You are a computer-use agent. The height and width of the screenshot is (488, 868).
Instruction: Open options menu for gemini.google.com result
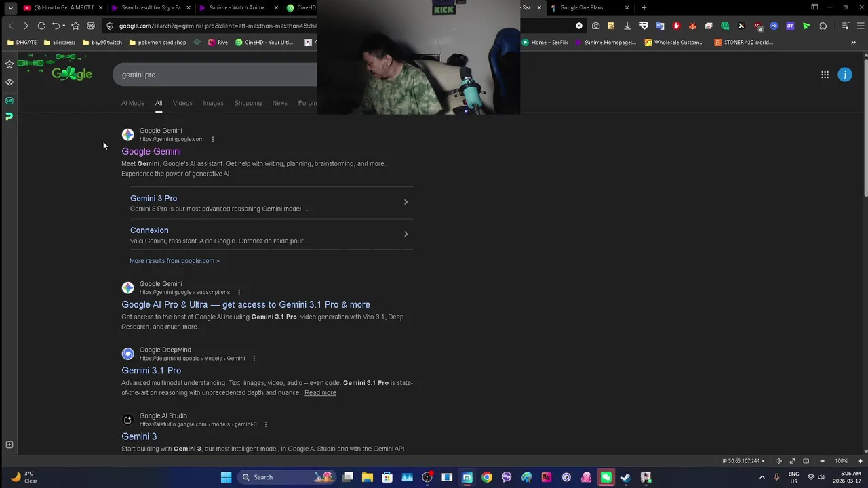click(212, 139)
